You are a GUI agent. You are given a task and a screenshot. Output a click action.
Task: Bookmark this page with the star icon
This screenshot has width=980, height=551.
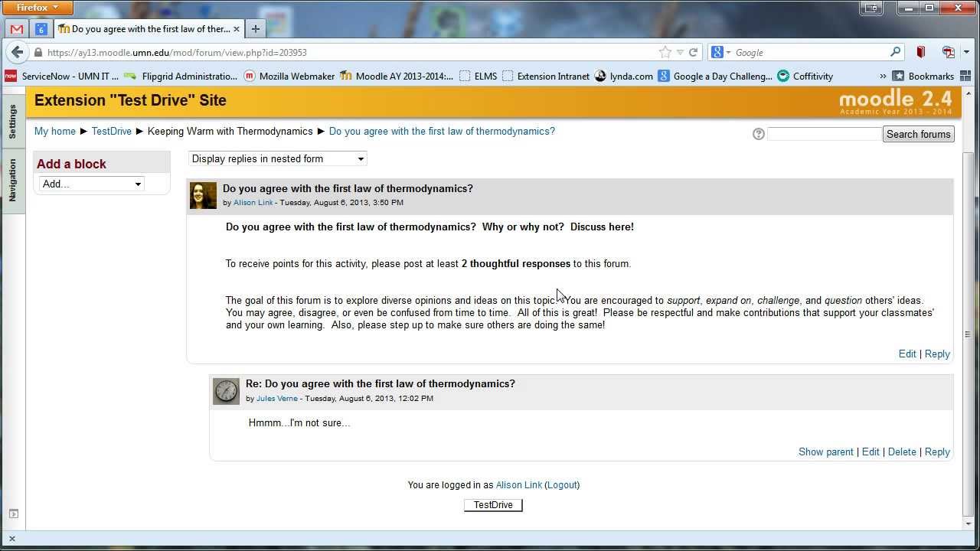point(665,53)
